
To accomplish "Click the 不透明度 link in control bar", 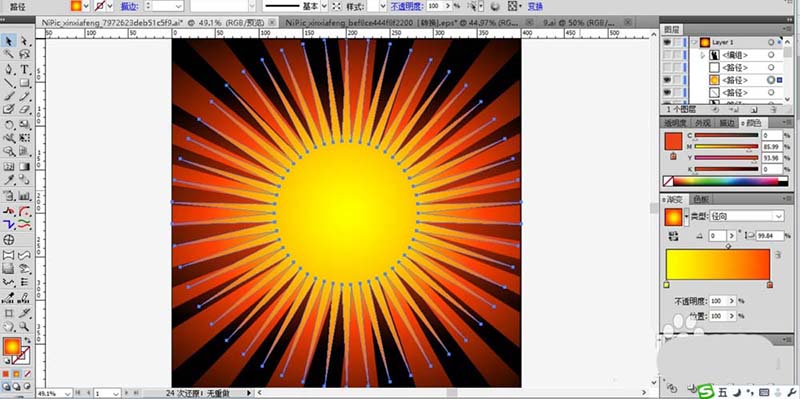I will coord(407,6).
